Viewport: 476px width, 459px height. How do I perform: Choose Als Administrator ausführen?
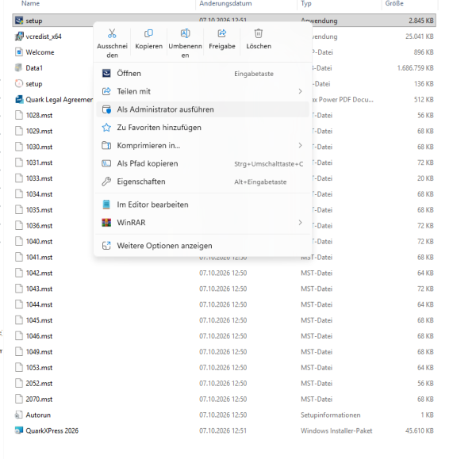click(202, 109)
